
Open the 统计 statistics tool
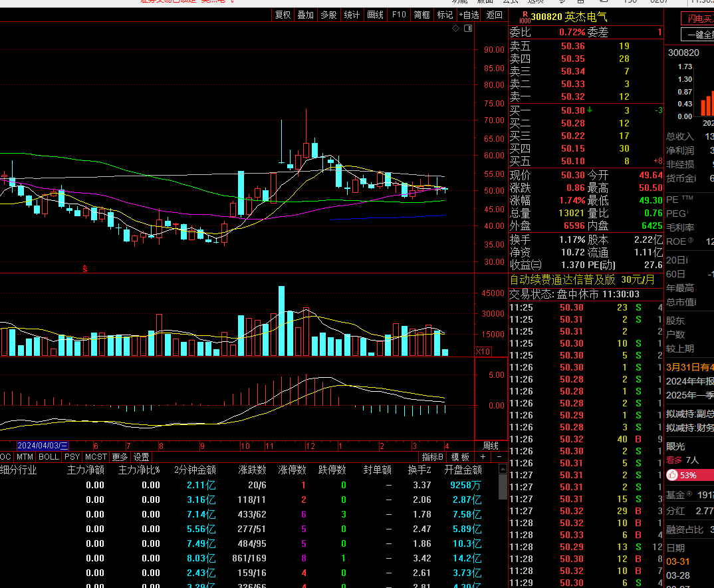pos(352,15)
